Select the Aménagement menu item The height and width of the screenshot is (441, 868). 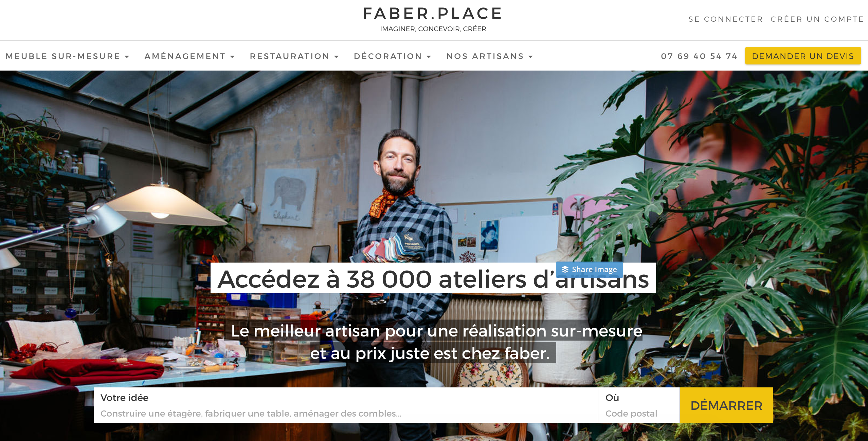(x=189, y=56)
